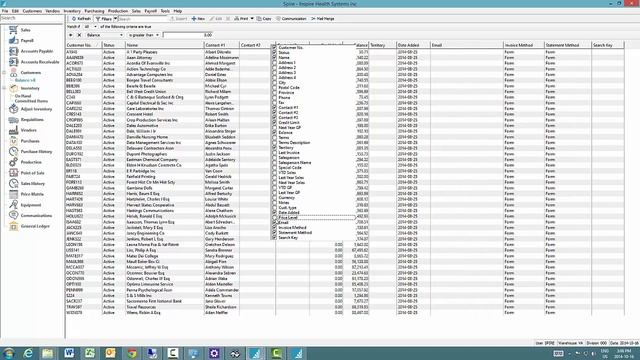Click the Communication toolbar button
This screenshot has width=640, height=360.
point(291,19)
